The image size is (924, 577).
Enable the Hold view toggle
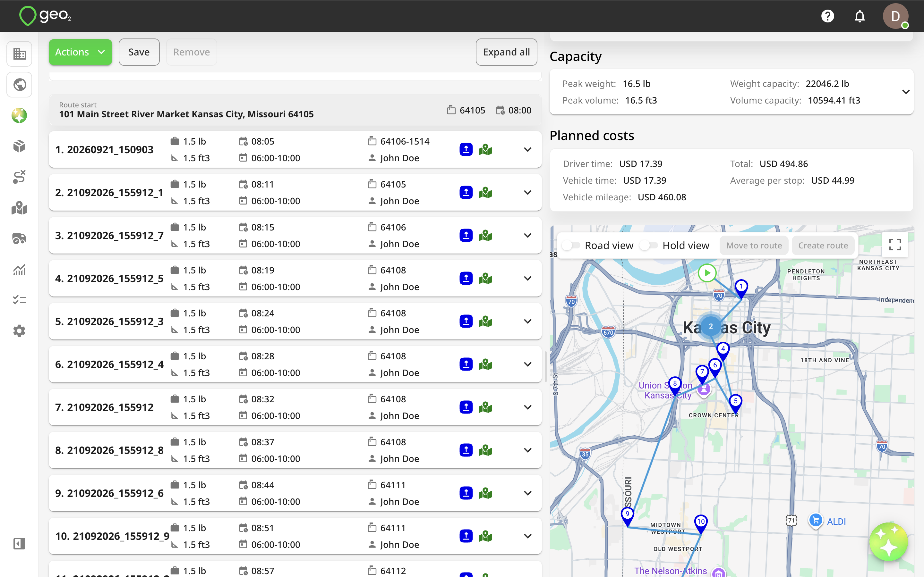pyautogui.click(x=649, y=245)
